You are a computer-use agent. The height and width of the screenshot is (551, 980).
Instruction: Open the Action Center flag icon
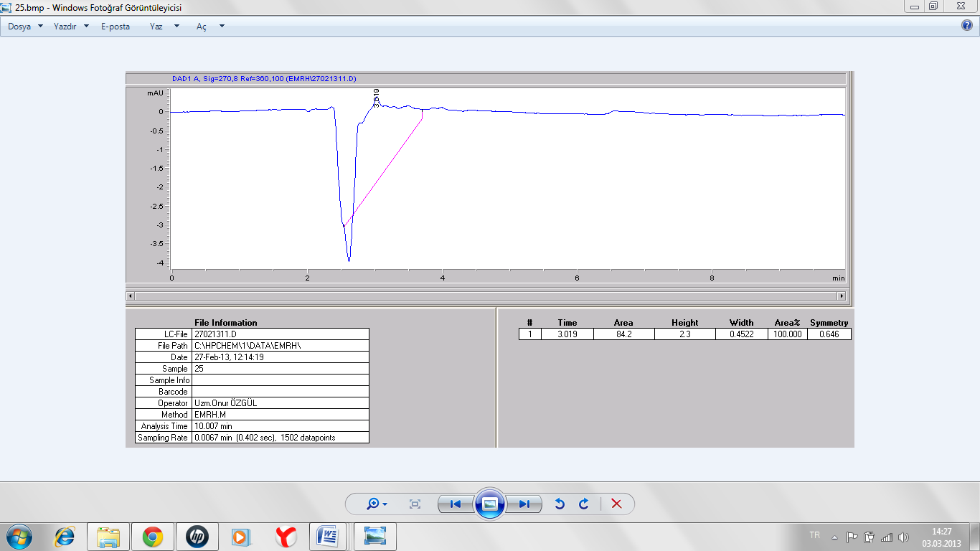tap(852, 537)
